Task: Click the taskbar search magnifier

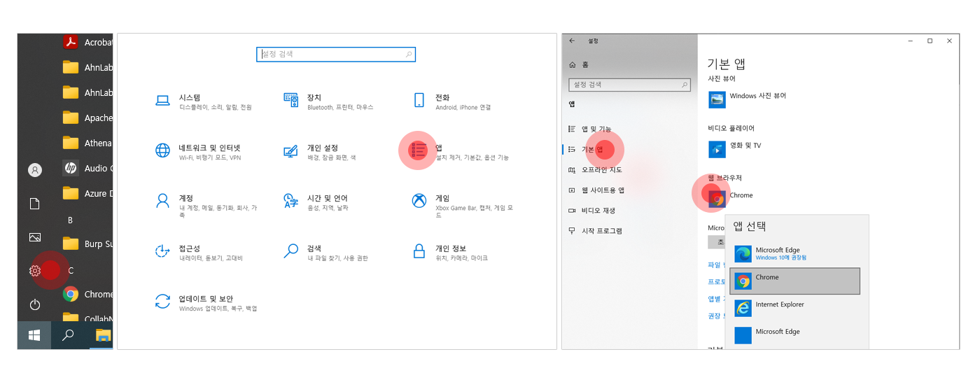Action: [x=68, y=335]
